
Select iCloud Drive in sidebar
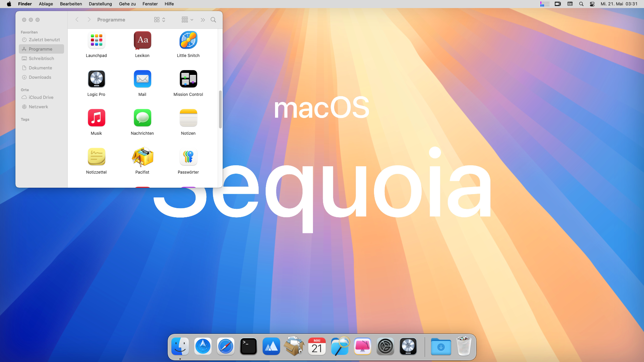pos(41,97)
